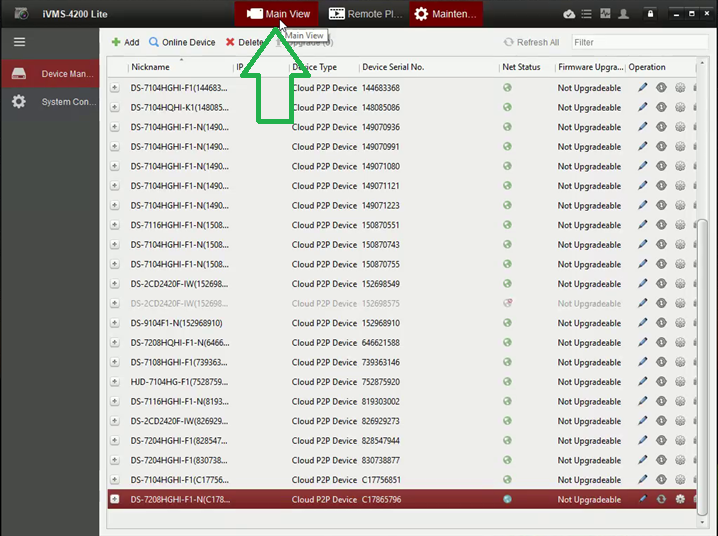Expand the DS-7104HGHI-F1(144683... device row
Viewport: 718px width, 536px height.
click(114, 87)
